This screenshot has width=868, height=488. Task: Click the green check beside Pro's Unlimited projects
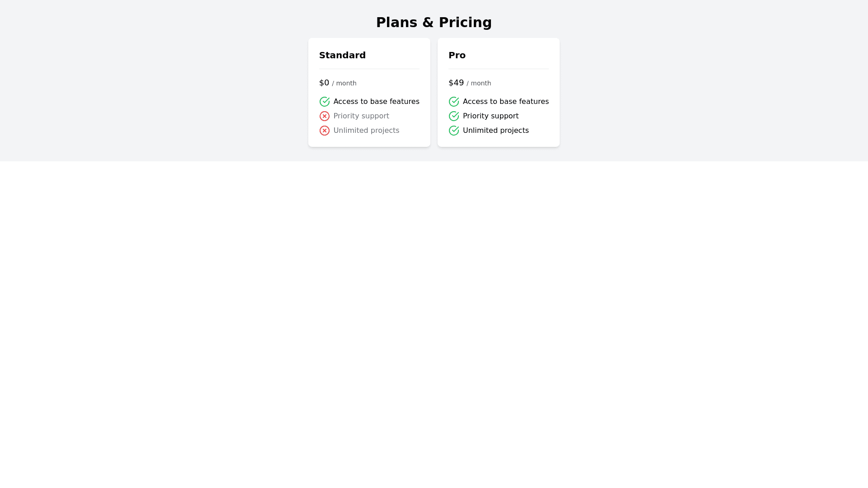pyautogui.click(x=454, y=131)
